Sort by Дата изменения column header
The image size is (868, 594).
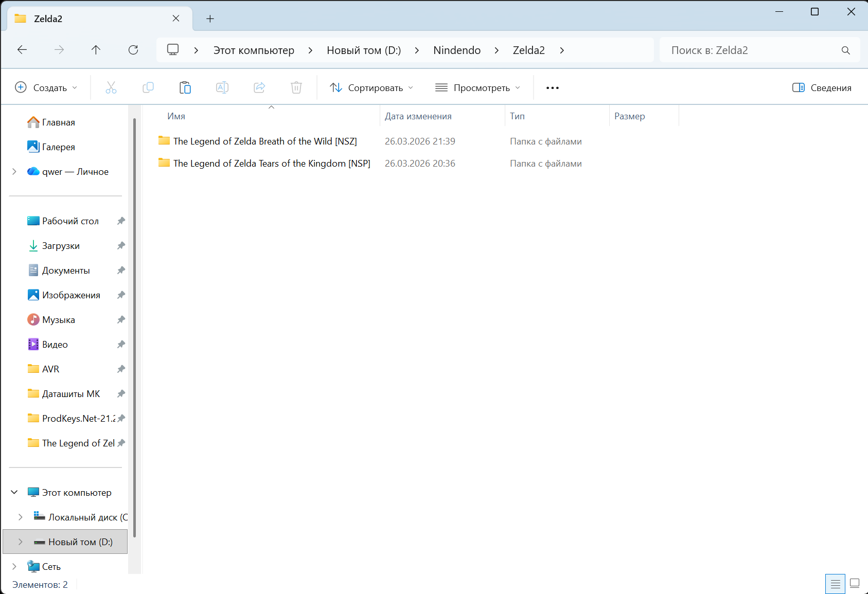point(418,116)
